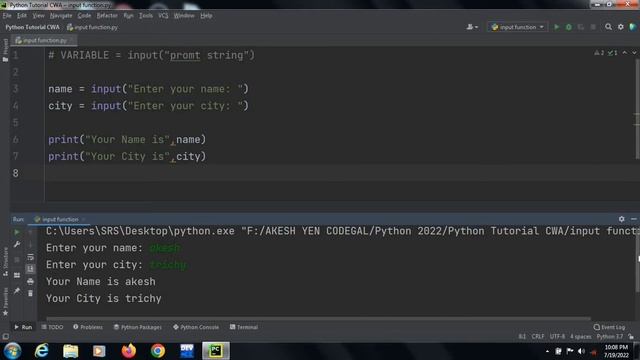The height and width of the screenshot is (360, 640).
Task: Open the VCS menu
Action: click(x=163, y=16)
